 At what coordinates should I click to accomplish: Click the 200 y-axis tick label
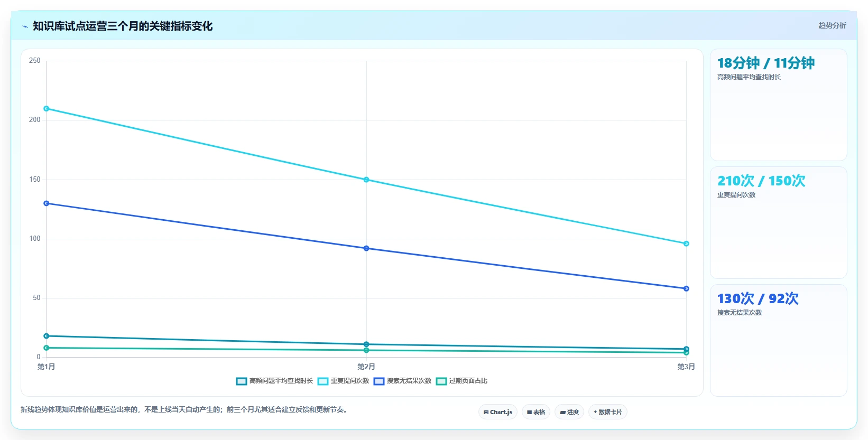click(x=35, y=120)
